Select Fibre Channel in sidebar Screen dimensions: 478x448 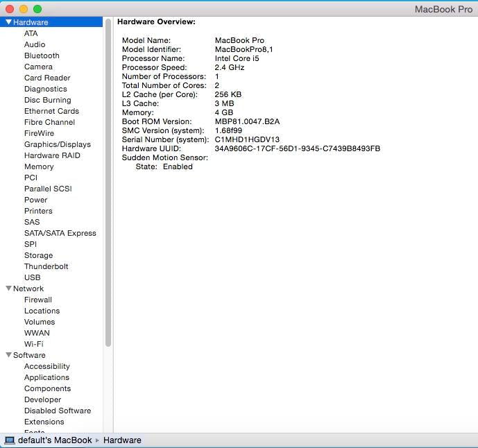pyautogui.click(x=49, y=122)
